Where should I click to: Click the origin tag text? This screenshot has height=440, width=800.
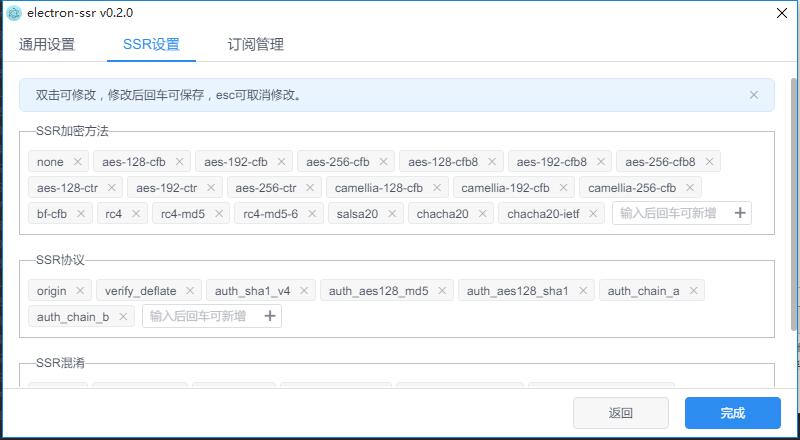52,291
